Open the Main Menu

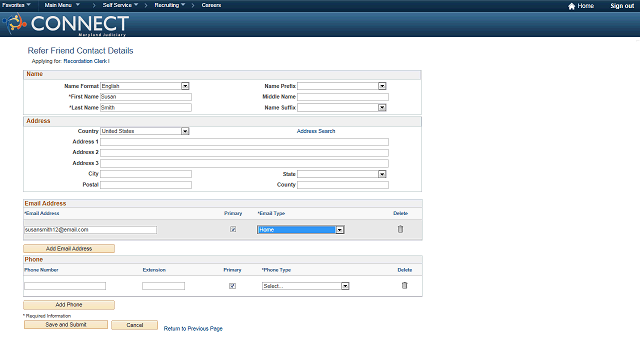(62, 5)
